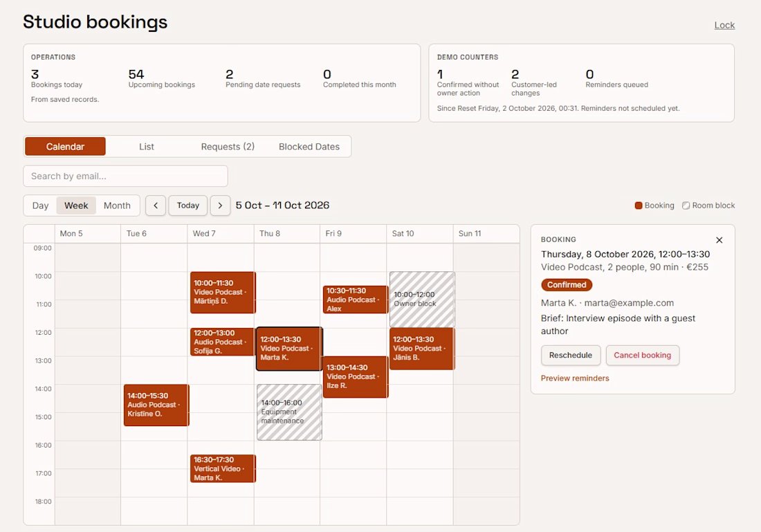Image resolution: width=761 pixels, height=532 pixels.
Task: Open Ilze R. Video Podcast booking
Action: click(356, 376)
